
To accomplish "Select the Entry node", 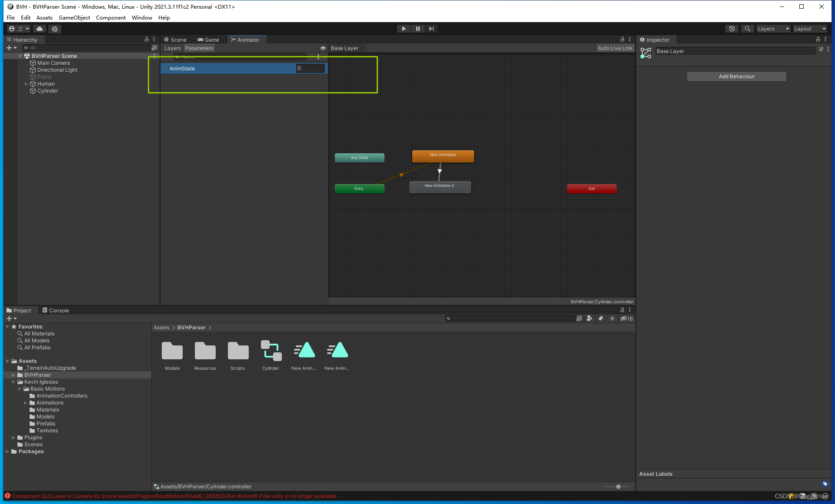I will click(x=359, y=189).
